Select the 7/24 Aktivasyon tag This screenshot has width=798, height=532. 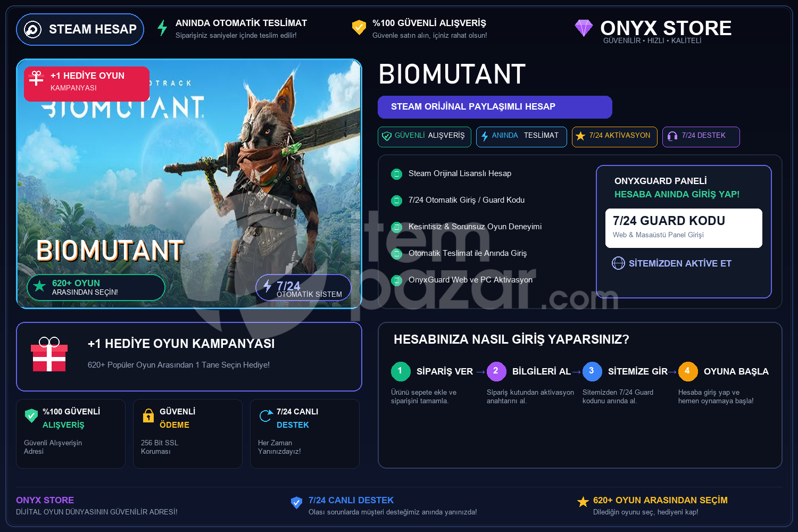pyautogui.click(x=614, y=137)
